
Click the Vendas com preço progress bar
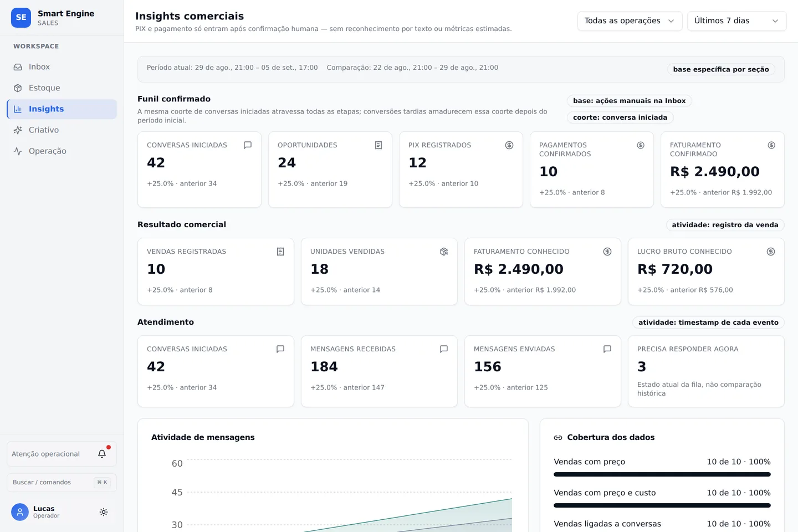(x=662, y=474)
